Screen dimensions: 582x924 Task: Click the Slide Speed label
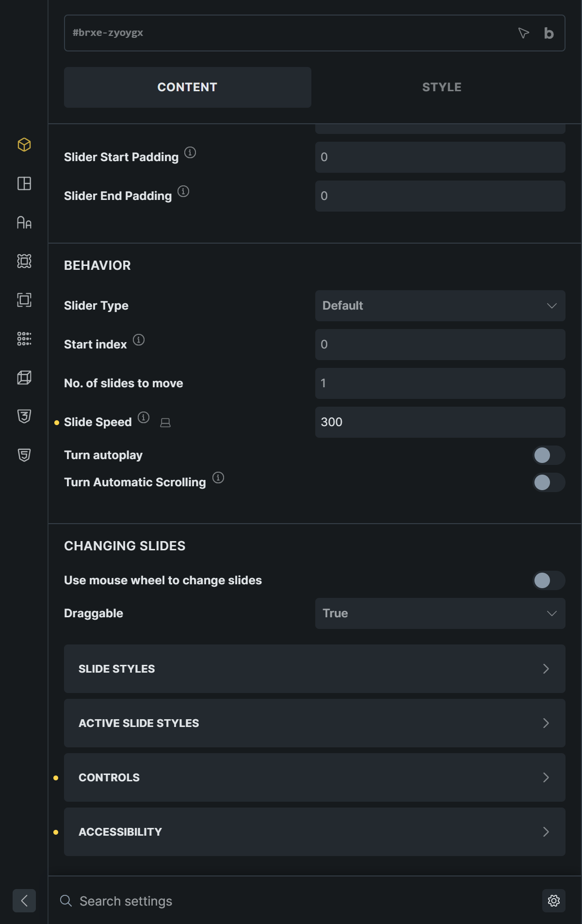98,422
